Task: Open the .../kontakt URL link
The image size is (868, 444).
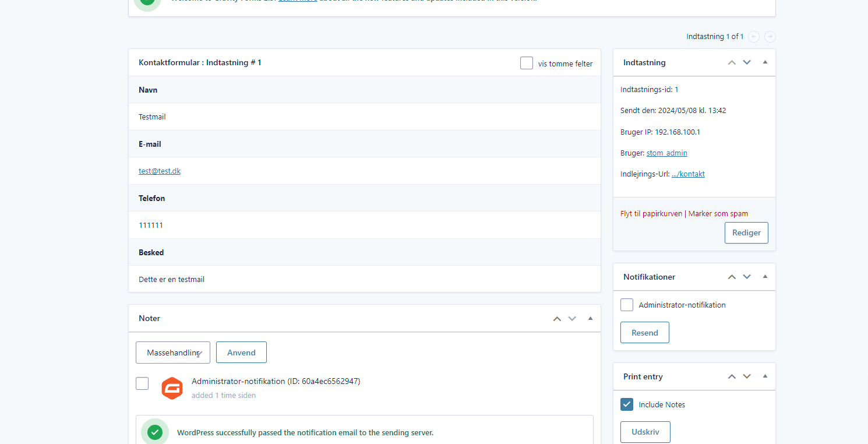Action: [x=688, y=174]
